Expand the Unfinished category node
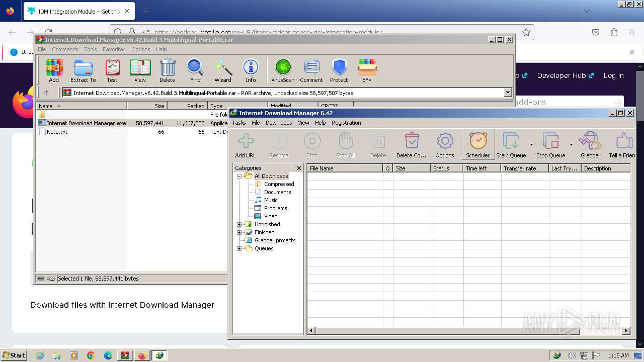Screen dimensions: 644x362 (x=239, y=224)
